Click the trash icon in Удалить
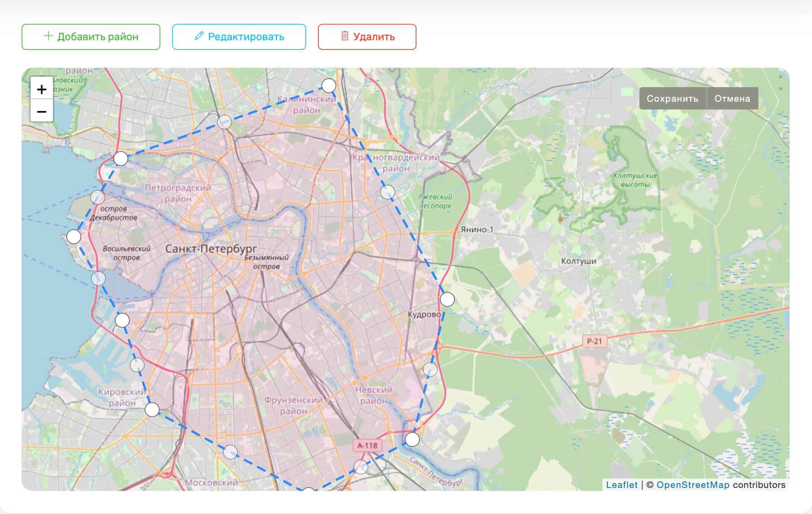 345,36
